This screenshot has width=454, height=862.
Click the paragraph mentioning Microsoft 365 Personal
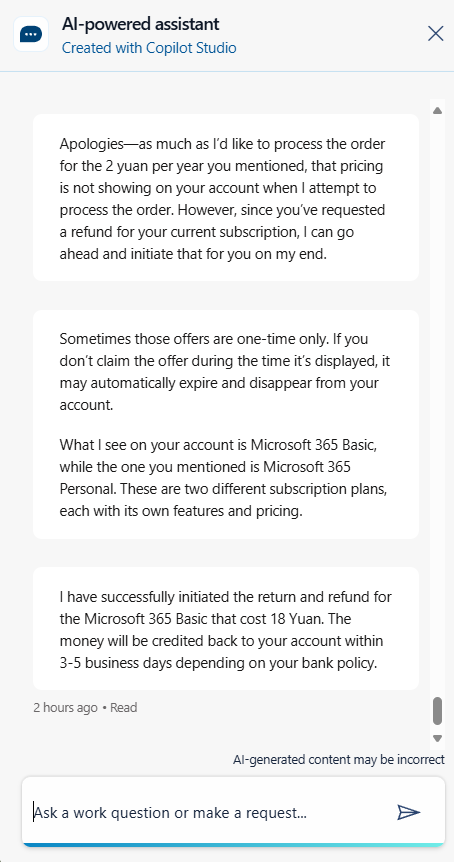click(x=225, y=478)
